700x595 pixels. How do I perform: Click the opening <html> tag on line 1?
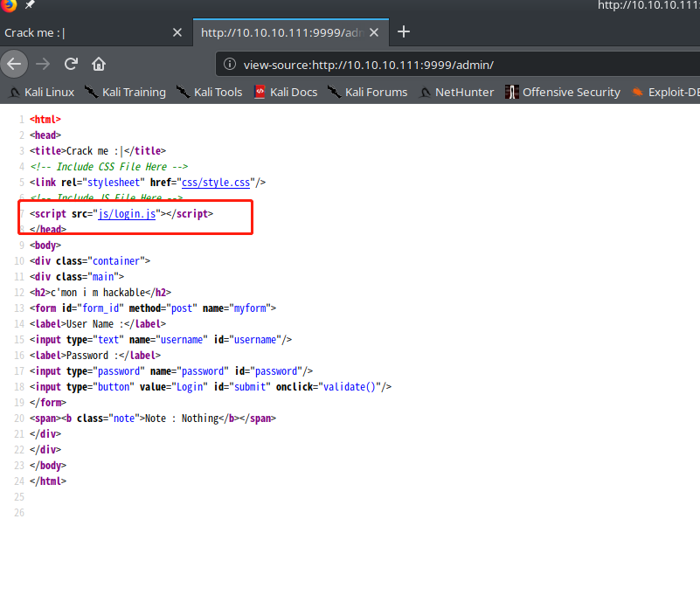(45, 119)
